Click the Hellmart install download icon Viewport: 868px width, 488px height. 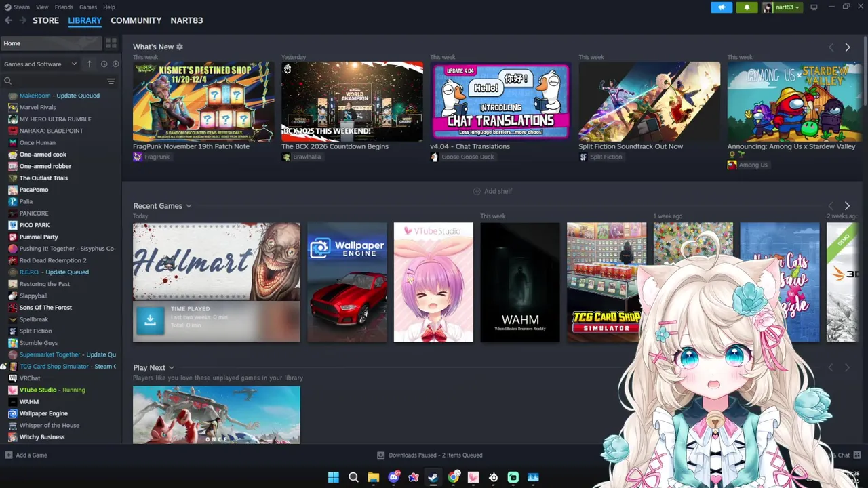151,321
